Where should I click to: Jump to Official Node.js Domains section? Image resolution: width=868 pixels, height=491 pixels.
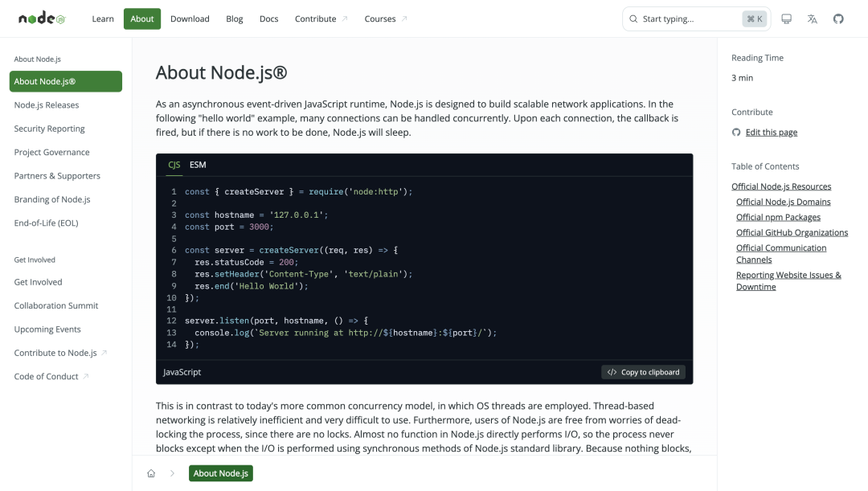pyautogui.click(x=784, y=202)
